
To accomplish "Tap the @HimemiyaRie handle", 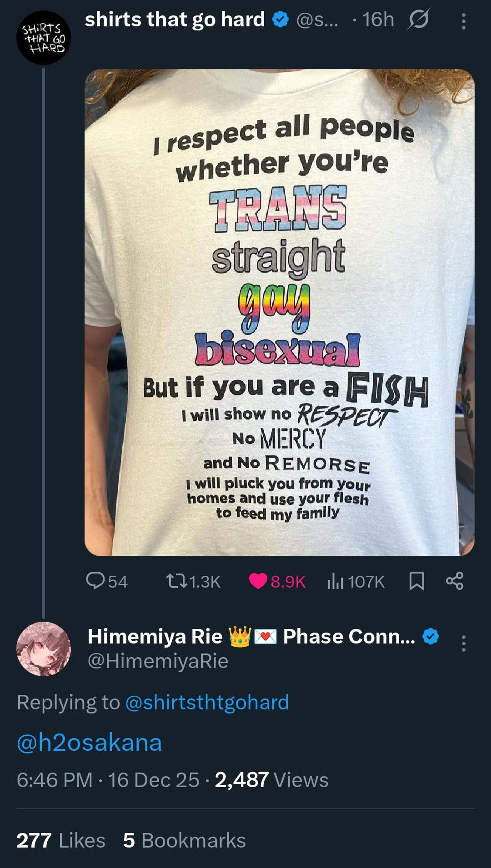I will point(158,661).
